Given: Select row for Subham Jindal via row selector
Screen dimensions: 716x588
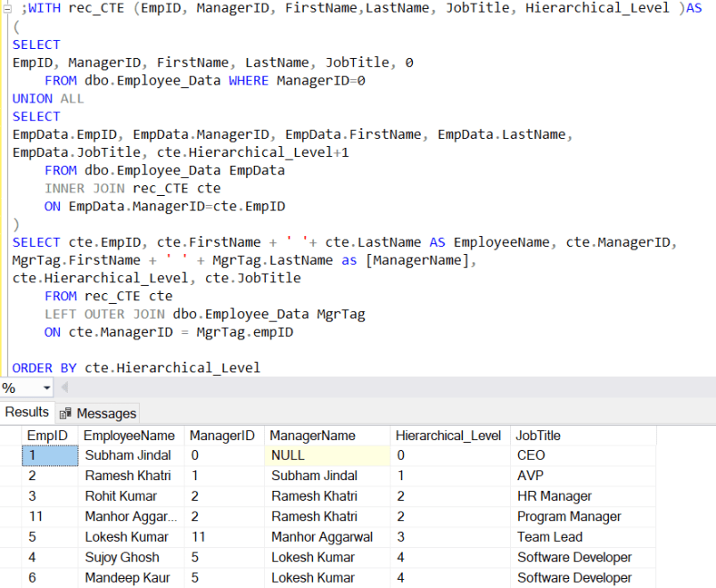Looking at the screenshot, I should 12,455.
